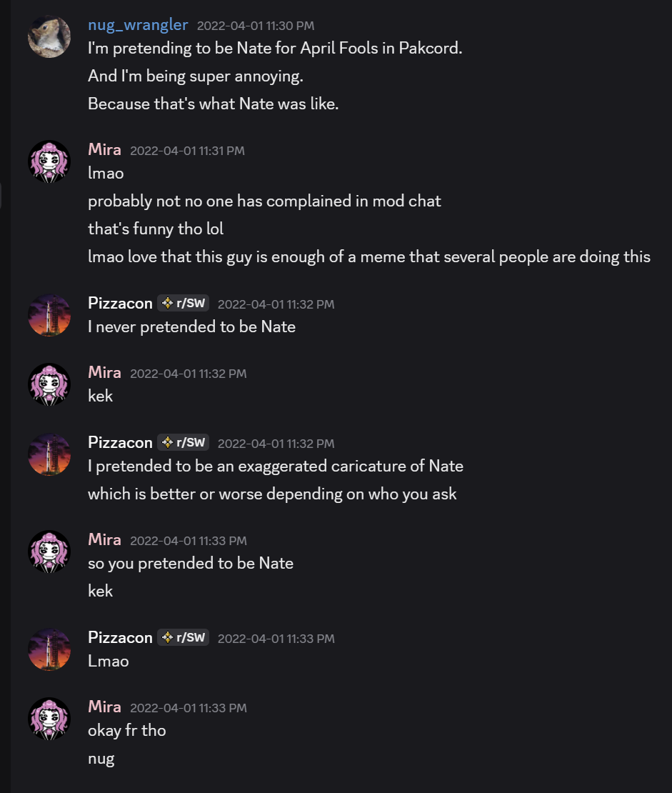Click Mira's username above the "lmao" message
The image size is (672, 793).
pos(104,150)
